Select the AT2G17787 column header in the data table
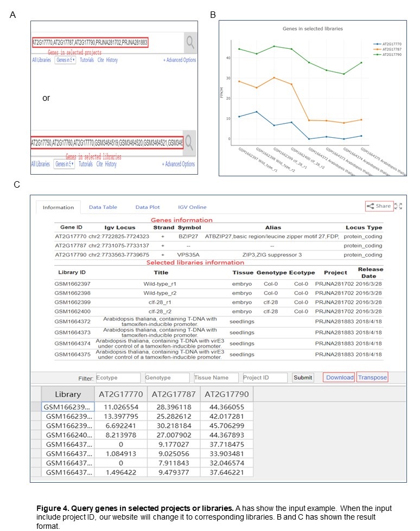Viewport: 420px width, 531px height. (x=174, y=394)
